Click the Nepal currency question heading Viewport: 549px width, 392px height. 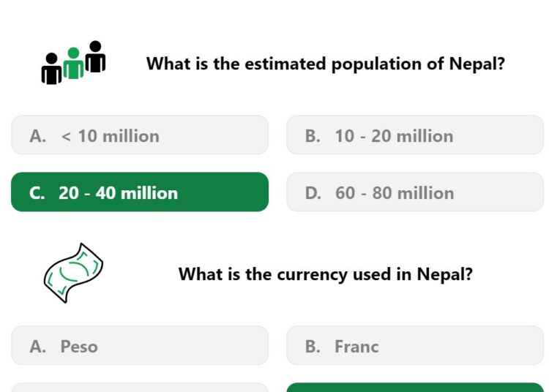pos(326,274)
